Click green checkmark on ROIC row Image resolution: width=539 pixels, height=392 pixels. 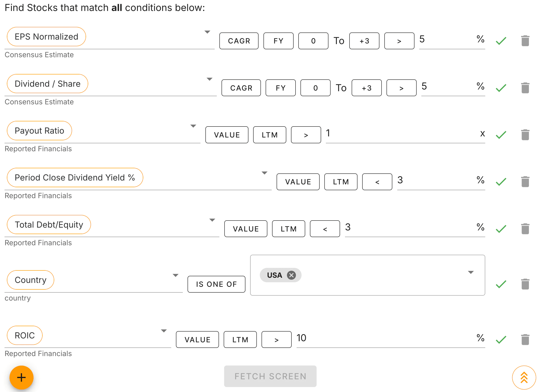pos(501,340)
